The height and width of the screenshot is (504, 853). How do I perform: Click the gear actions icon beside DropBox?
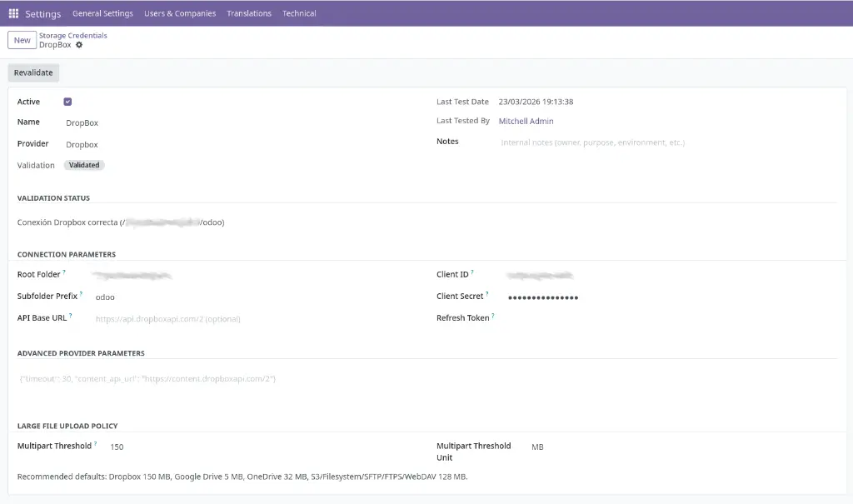point(79,45)
